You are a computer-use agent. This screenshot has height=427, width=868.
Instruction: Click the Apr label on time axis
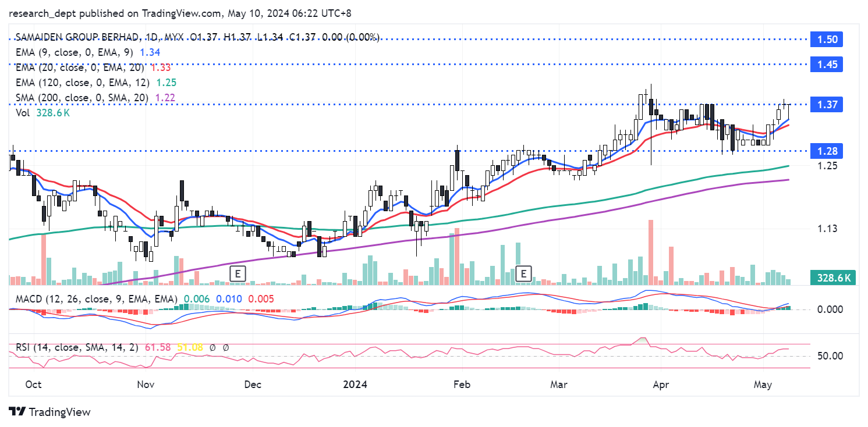661,384
